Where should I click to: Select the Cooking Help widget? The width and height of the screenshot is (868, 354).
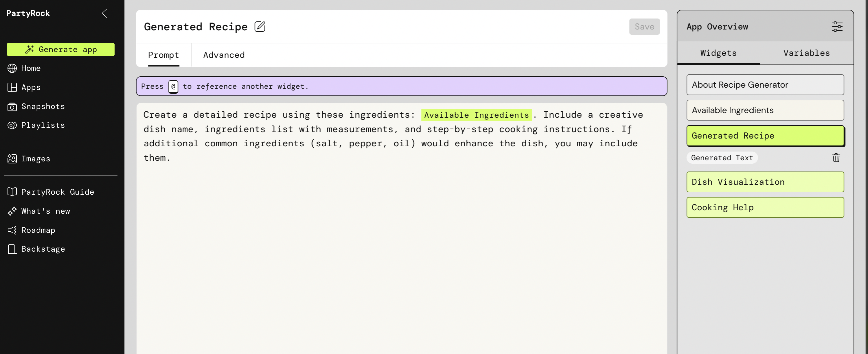click(x=765, y=207)
